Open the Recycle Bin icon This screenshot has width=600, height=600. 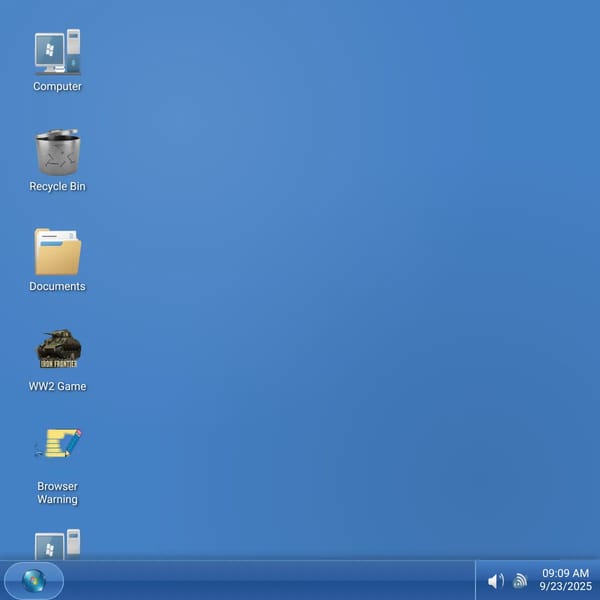point(57,152)
